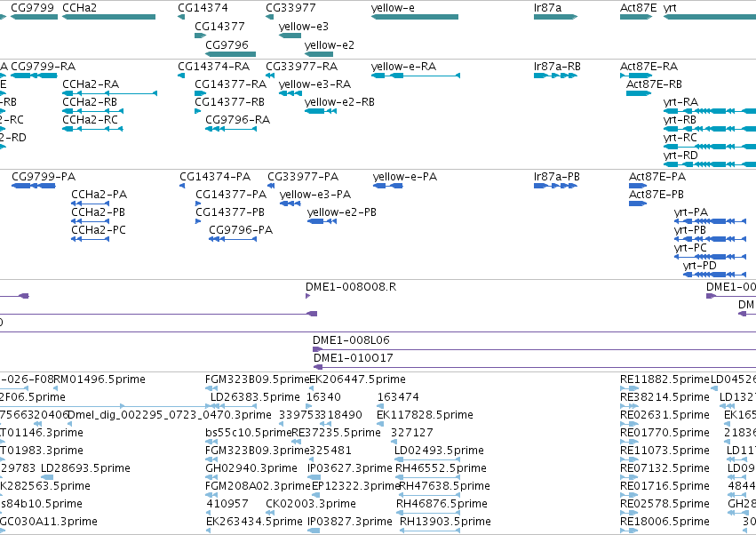The image size is (756, 535).
Task: Select the yellow-e gene feature
Action: click(415, 17)
